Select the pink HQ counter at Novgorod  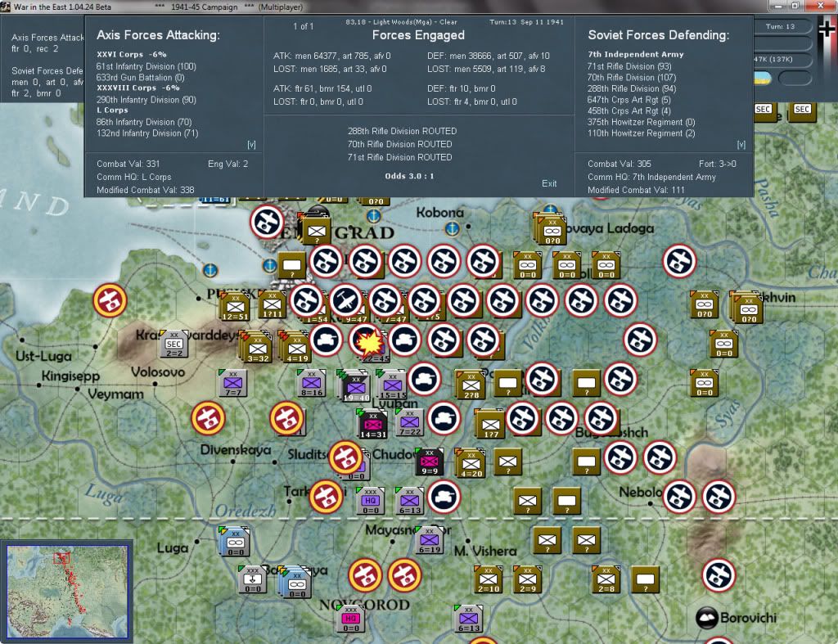click(350, 619)
